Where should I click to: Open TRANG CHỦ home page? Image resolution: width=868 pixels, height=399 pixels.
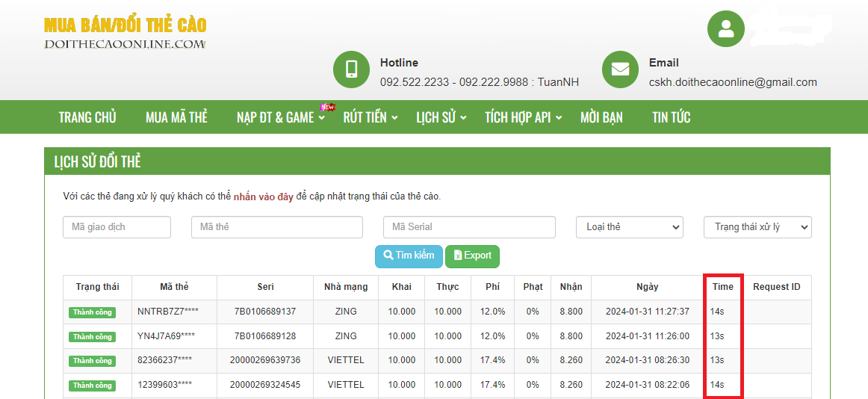click(x=87, y=117)
